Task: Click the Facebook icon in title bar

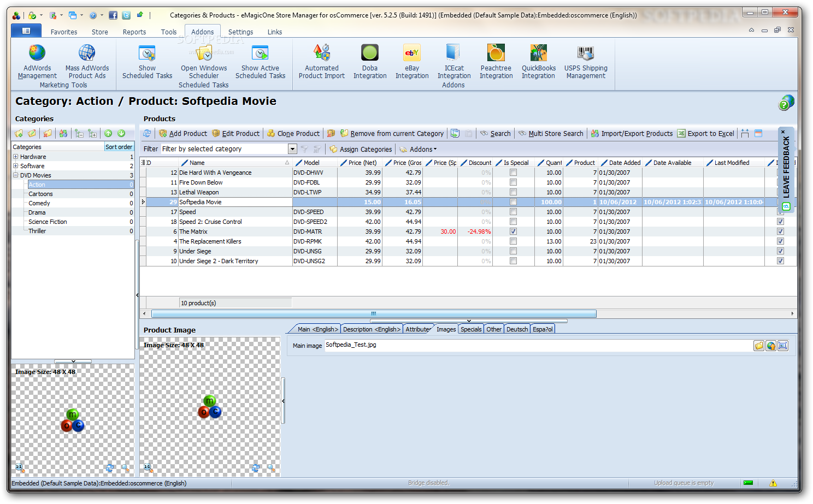Action: 113,15
